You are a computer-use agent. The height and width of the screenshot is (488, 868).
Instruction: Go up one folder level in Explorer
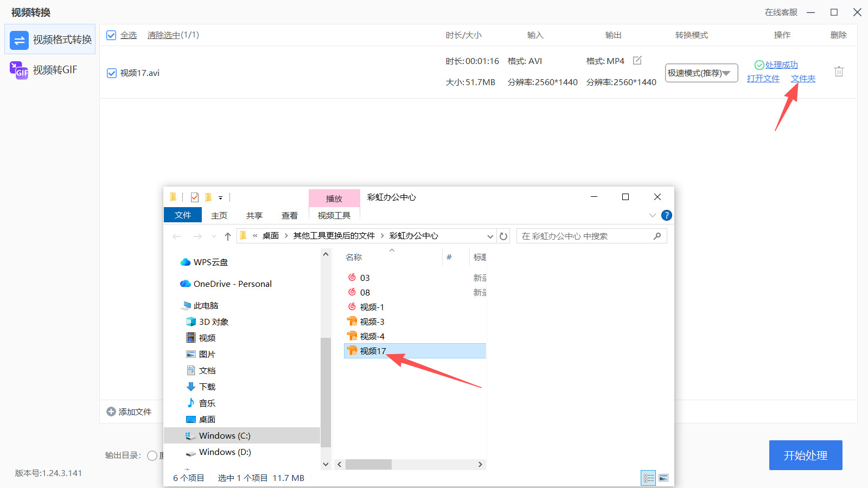(228, 236)
